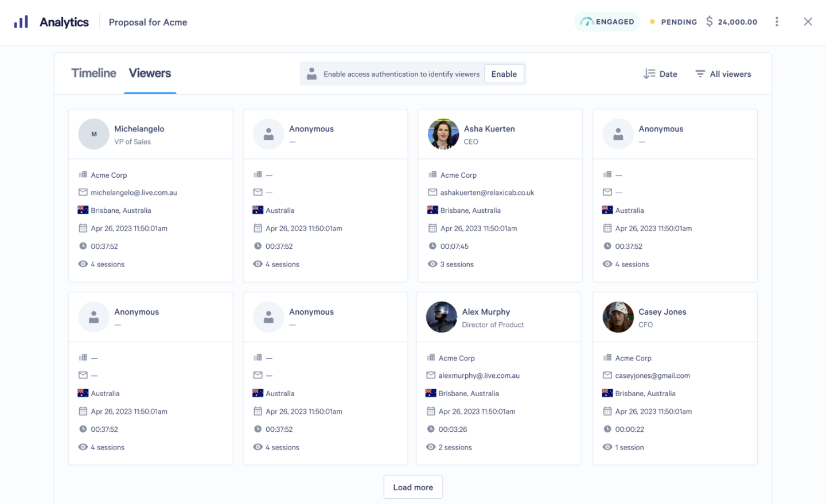Toggle the PENDING status indicator
The height and width of the screenshot is (504, 826).
click(x=652, y=21)
